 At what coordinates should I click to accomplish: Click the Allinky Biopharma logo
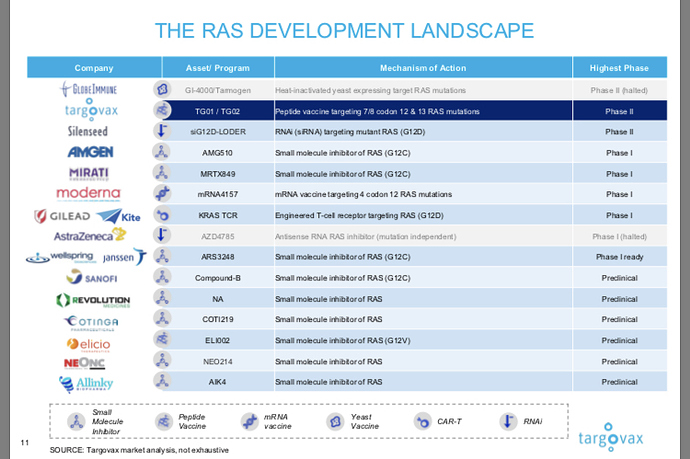coord(86,384)
